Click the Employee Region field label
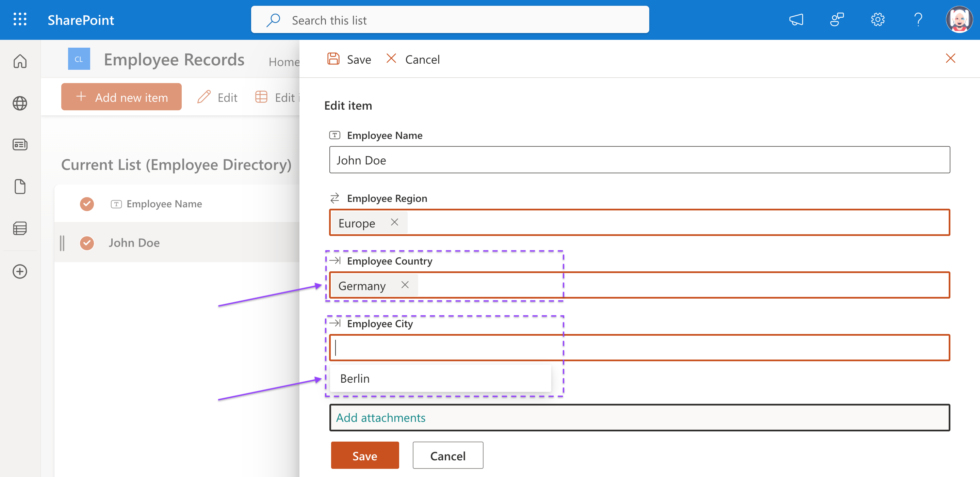Viewport: 980px width, 477px height. [387, 198]
